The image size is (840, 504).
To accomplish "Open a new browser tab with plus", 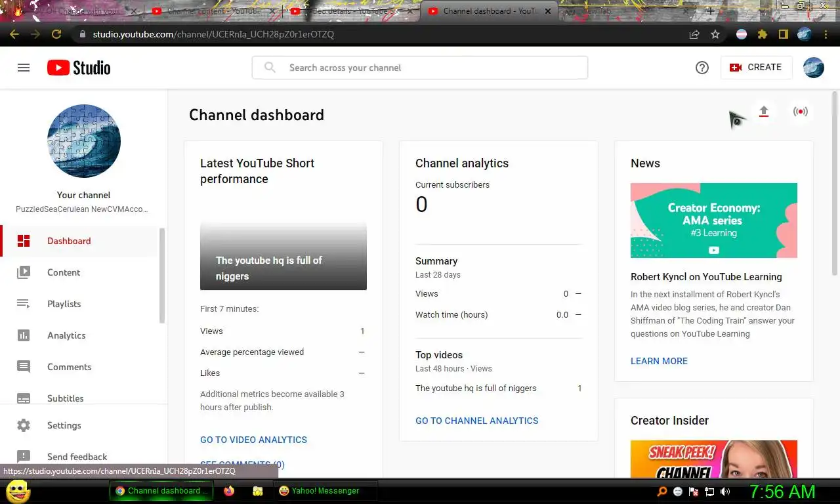I will (710, 11).
